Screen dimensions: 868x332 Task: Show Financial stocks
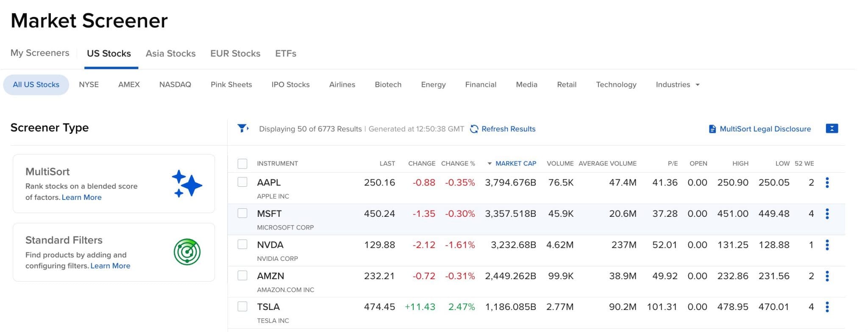tap(481, 85)
